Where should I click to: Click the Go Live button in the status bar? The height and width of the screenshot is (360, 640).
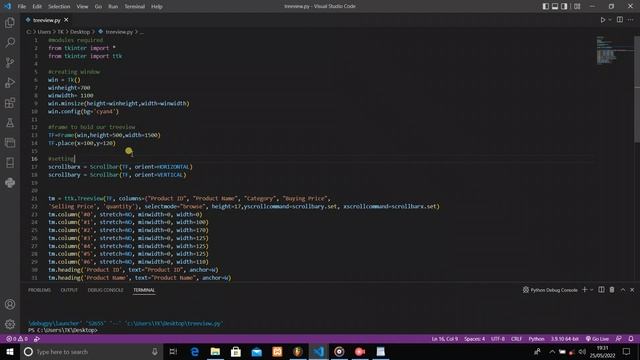pos(597,339)
